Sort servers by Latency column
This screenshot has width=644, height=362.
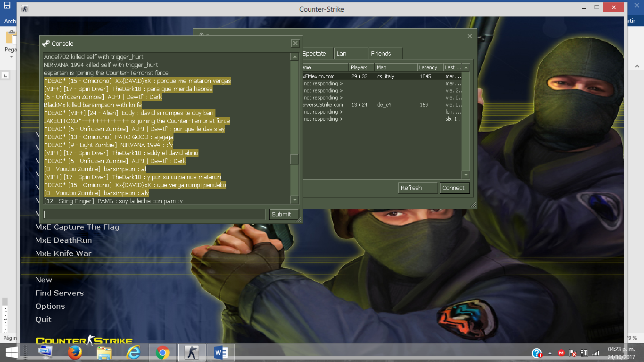pyautogui.click(x=430, y=67)
